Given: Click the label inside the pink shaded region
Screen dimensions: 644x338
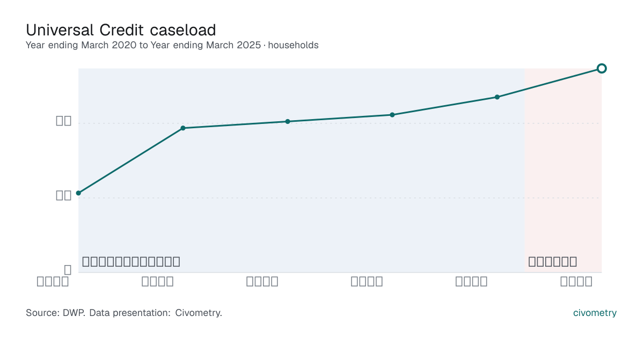Looking at the screenshot, I should pos(553,262).
